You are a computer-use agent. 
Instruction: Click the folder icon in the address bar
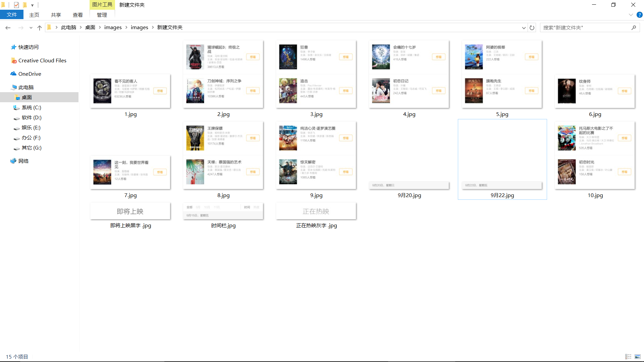pyautogui.click(x=49, y=27)
